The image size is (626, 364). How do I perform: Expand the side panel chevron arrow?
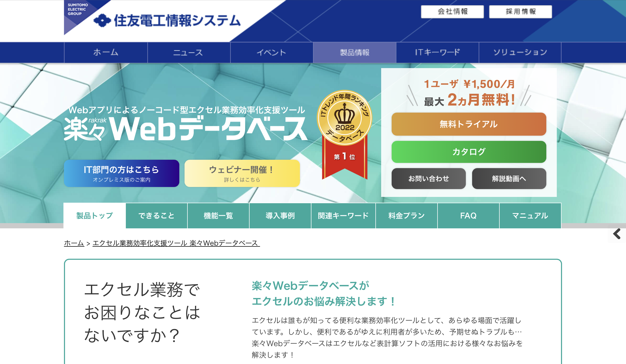(x=617, y=234)
